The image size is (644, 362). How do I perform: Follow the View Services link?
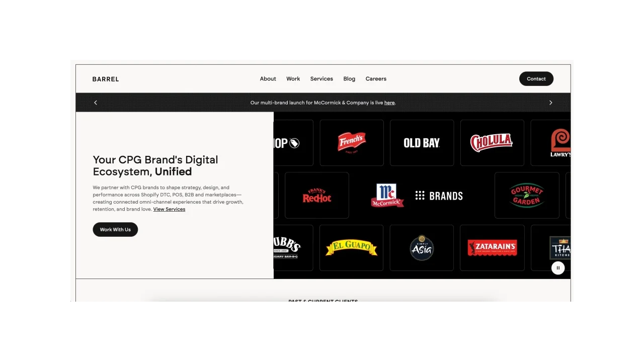point(169,209)
